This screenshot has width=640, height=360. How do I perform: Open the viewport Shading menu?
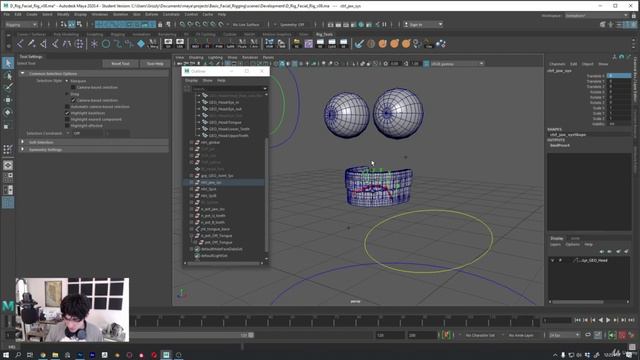[x=196, y=58]
